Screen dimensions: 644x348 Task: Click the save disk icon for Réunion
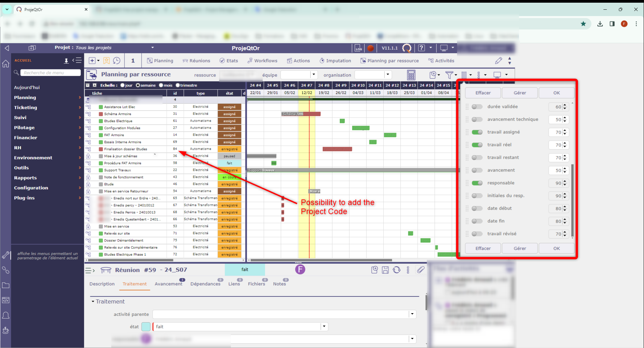[385, 270]
